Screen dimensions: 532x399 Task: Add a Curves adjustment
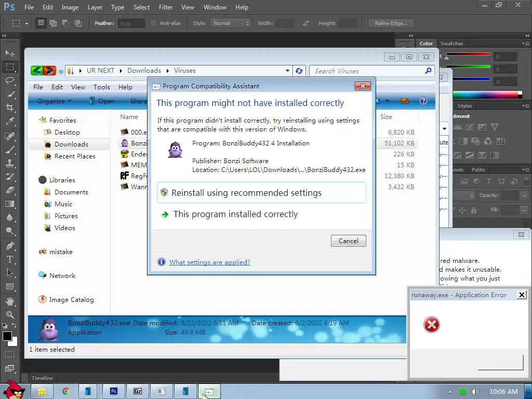pos(470,127)
